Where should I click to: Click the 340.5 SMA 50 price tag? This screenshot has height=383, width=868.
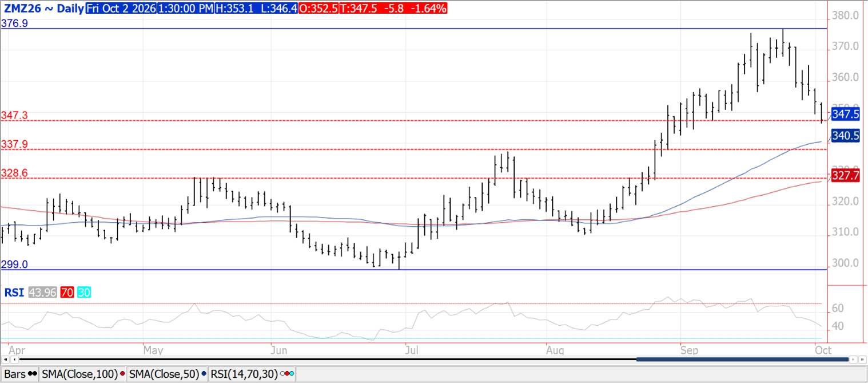click(x=845, y=136)
